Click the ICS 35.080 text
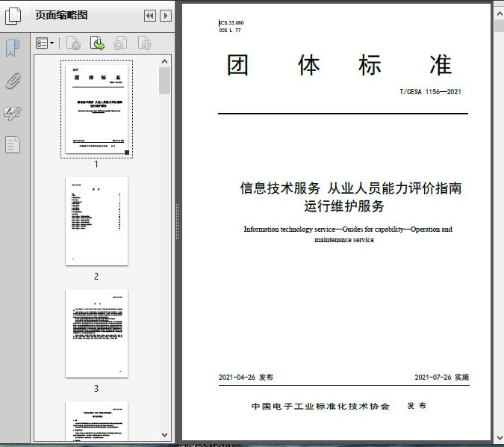 [231, 22]
